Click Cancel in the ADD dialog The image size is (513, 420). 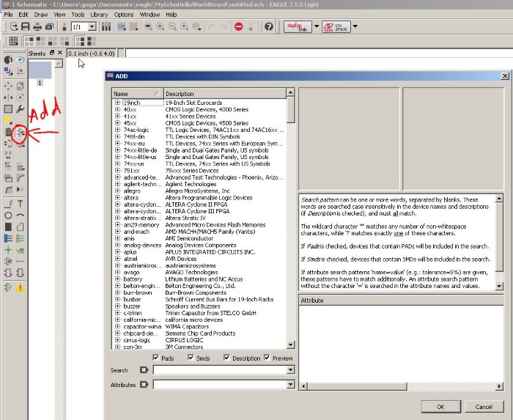point(484,407)
